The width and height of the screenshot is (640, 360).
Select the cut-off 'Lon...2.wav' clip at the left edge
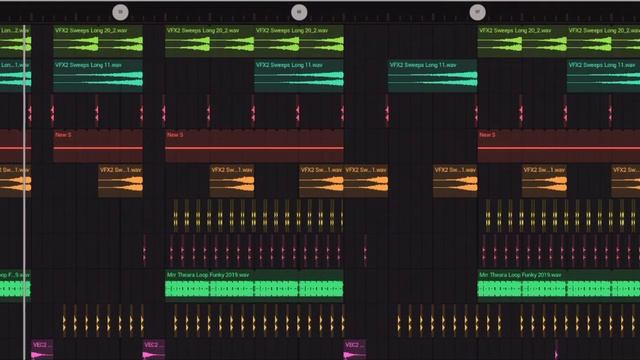(16, 41)
